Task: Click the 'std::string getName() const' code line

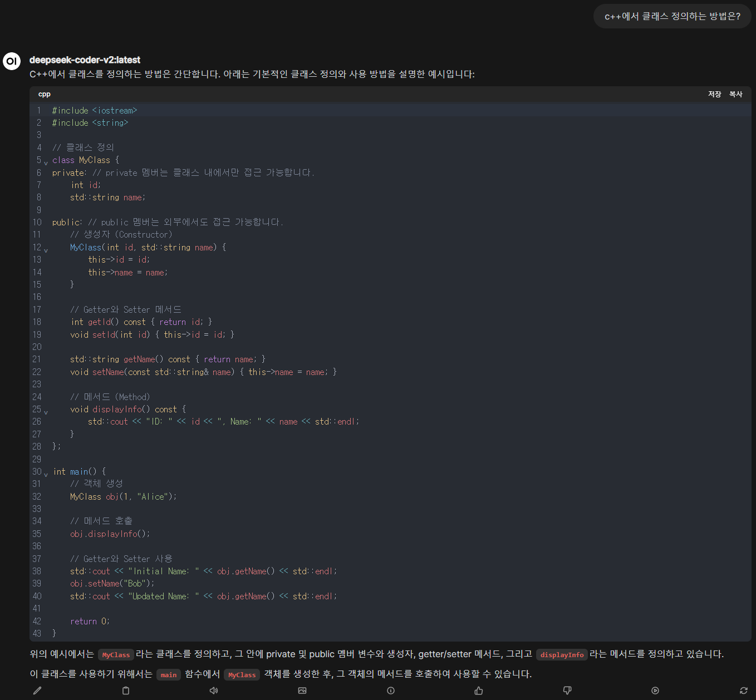Action: point(168,359)
